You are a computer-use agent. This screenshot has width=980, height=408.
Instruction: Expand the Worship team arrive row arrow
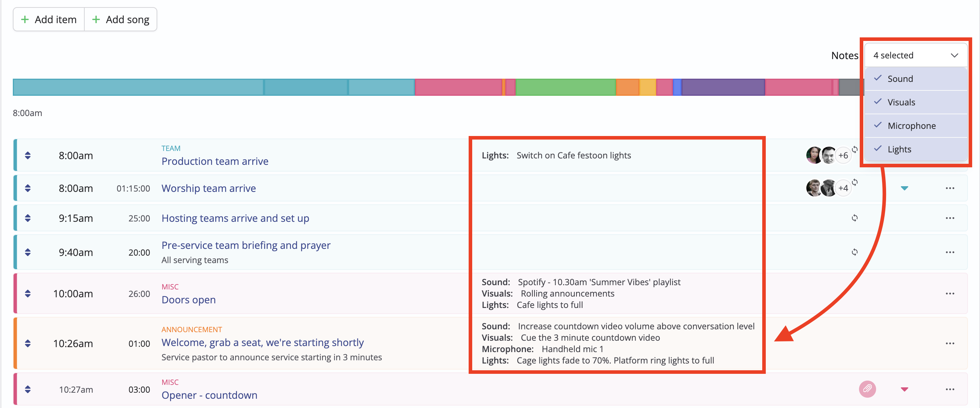[x=905, y=188]
